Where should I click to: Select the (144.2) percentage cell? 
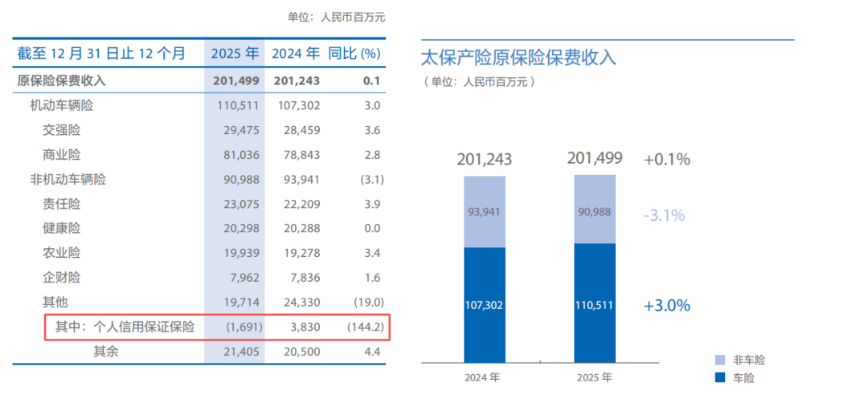tap(366, 327)
